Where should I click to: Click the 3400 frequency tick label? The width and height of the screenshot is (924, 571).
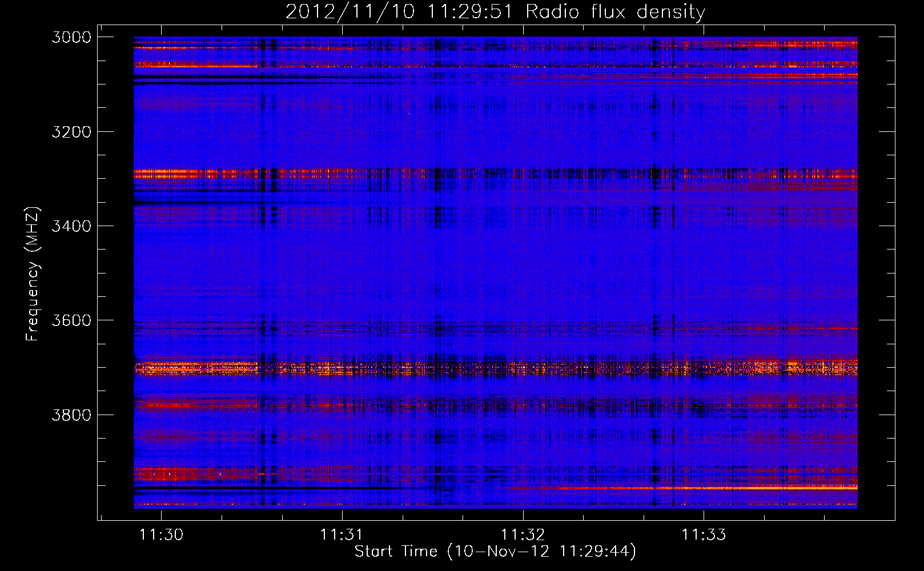(71, 226)
